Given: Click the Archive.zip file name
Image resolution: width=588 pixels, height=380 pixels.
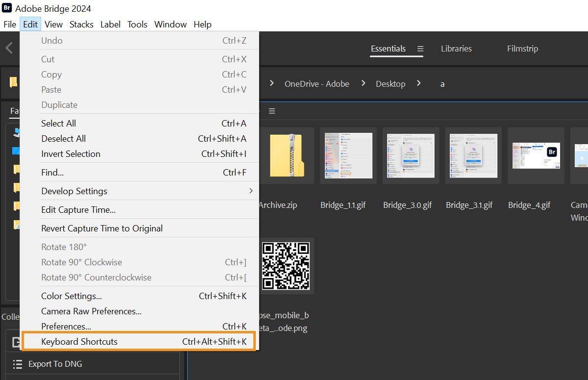Looking at the screenshot, I should click(278, 205).
